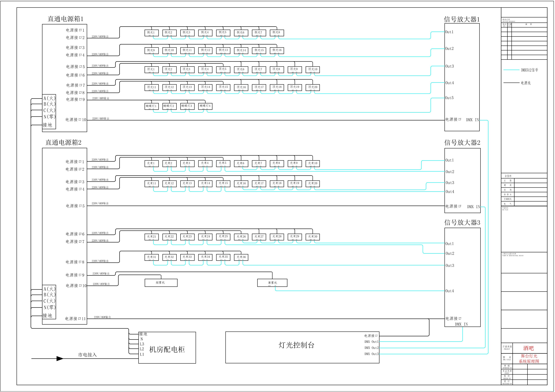Click 电源接口 on 灯光控制台

[371, 336]
